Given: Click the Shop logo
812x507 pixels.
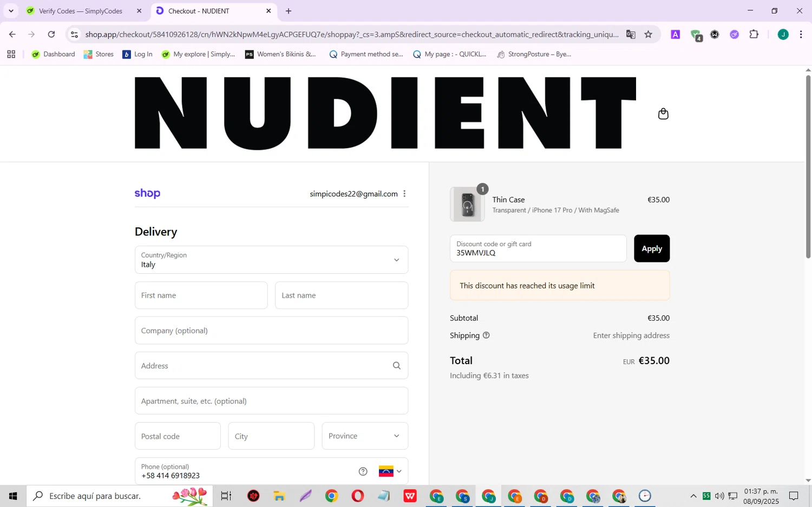Looking at the screenshot, I should tap(147, 194).
